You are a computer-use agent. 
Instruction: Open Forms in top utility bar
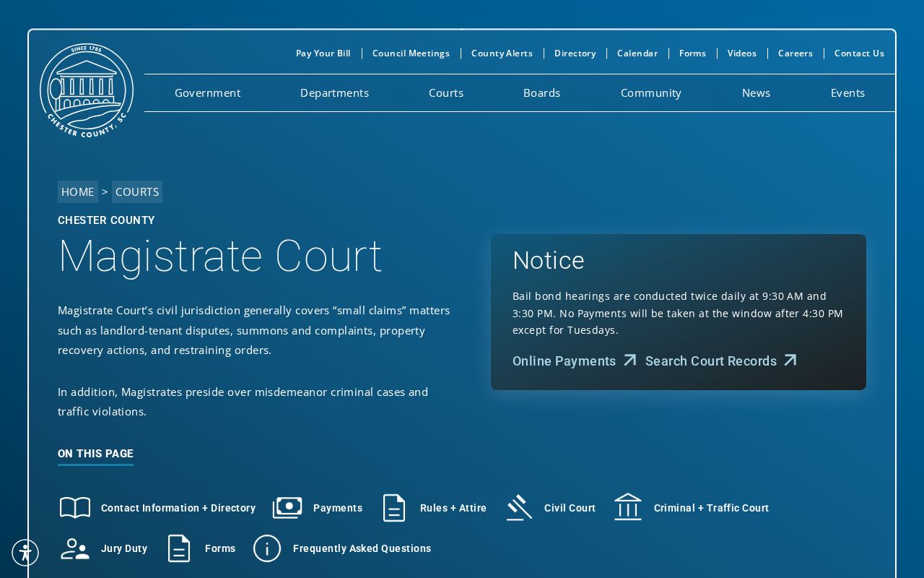pos(693,53)
